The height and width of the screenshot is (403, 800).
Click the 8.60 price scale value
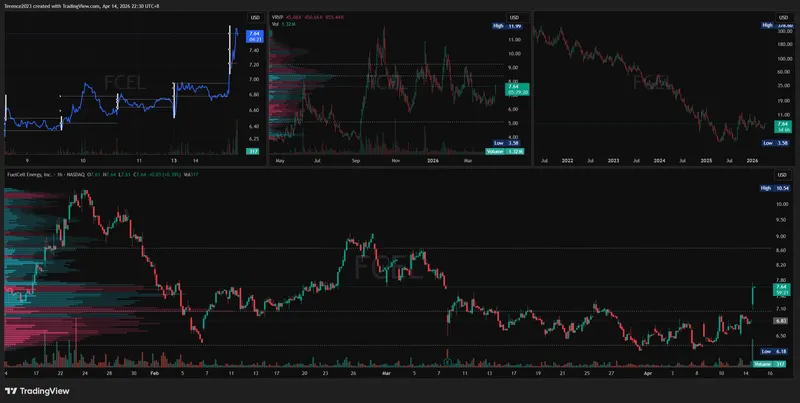coord(781,250)
